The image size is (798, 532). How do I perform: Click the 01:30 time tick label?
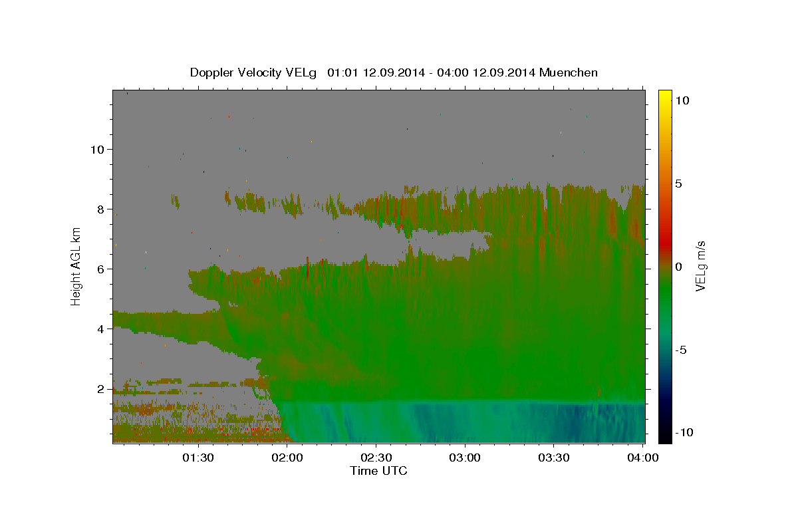(198, 458)
